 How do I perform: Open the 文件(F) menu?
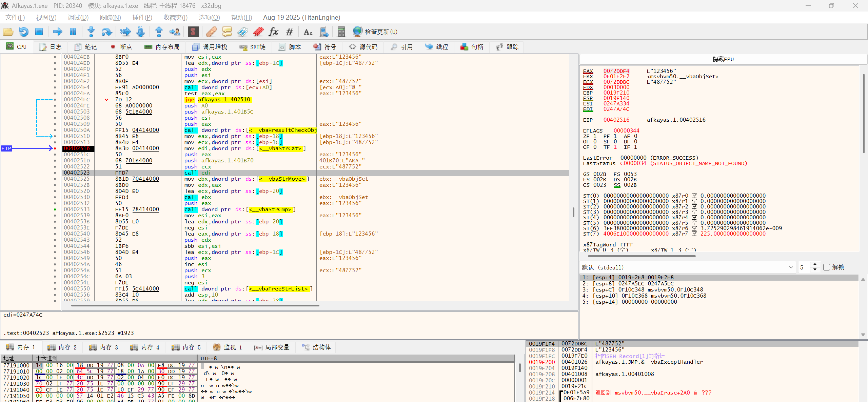15,17
